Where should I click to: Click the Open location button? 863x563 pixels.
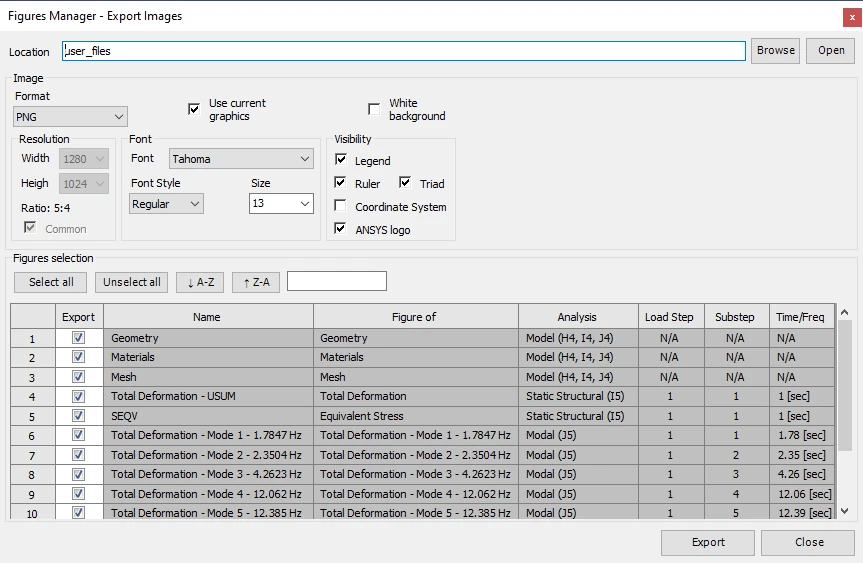pos(831,51)
